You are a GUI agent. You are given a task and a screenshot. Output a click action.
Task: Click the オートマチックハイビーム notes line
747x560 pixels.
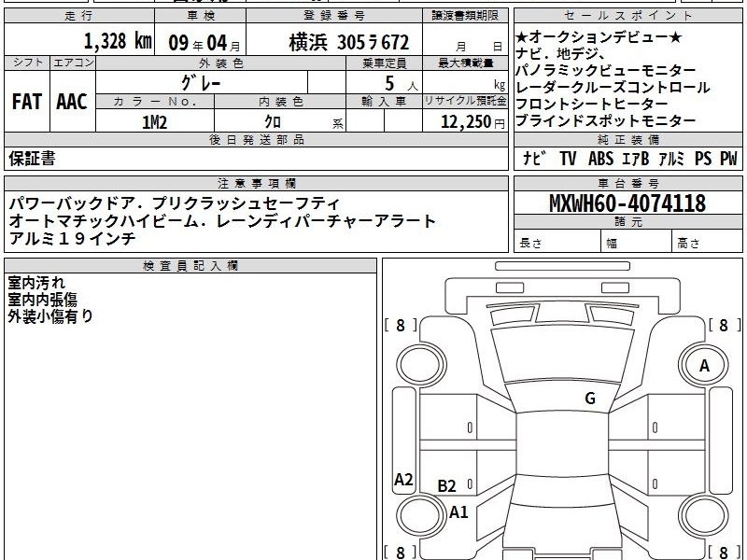pyautogui.click(x=222, y=221)
